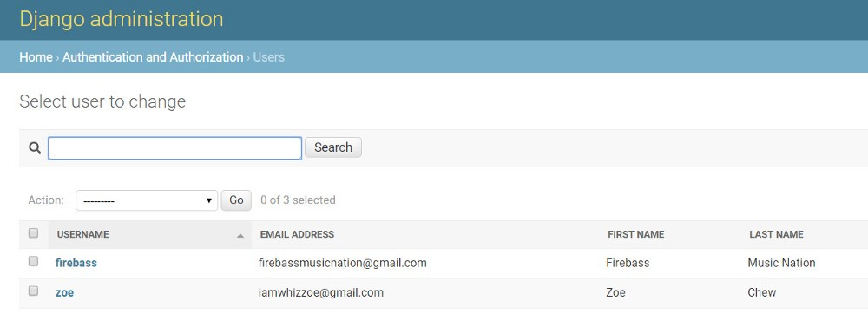Check the firebass user checkbox
868x314 pixels.
(33, 261)
